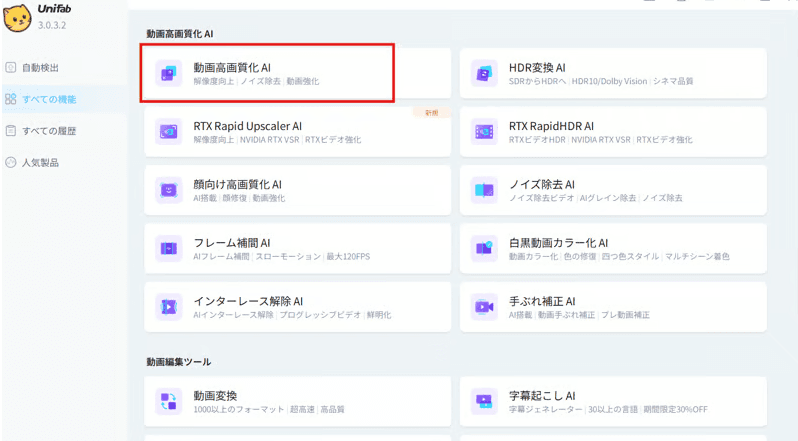Click the 動画高画質化 AI section heading
Image resolution: width=798 pixels, height=441 pixels.
[x=180, y=34]
